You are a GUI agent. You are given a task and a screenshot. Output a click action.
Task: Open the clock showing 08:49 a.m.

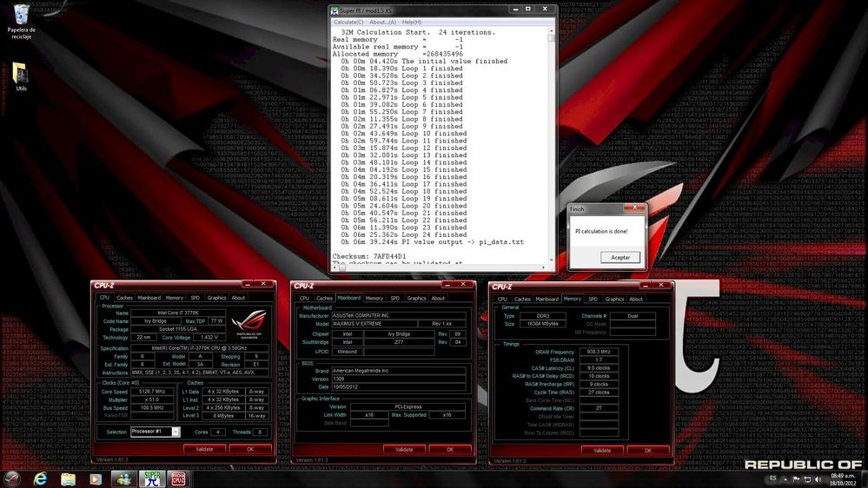(x=843, y=479)
